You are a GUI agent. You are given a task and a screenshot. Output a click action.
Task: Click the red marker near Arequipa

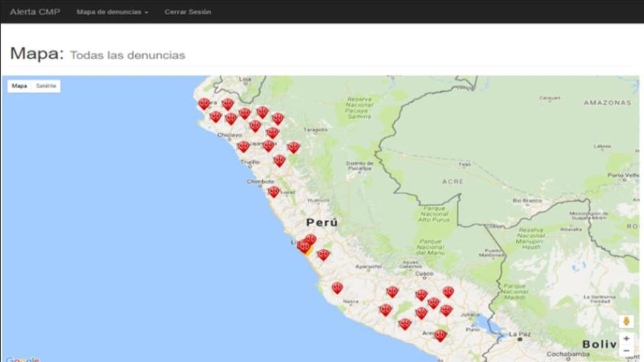440,336
